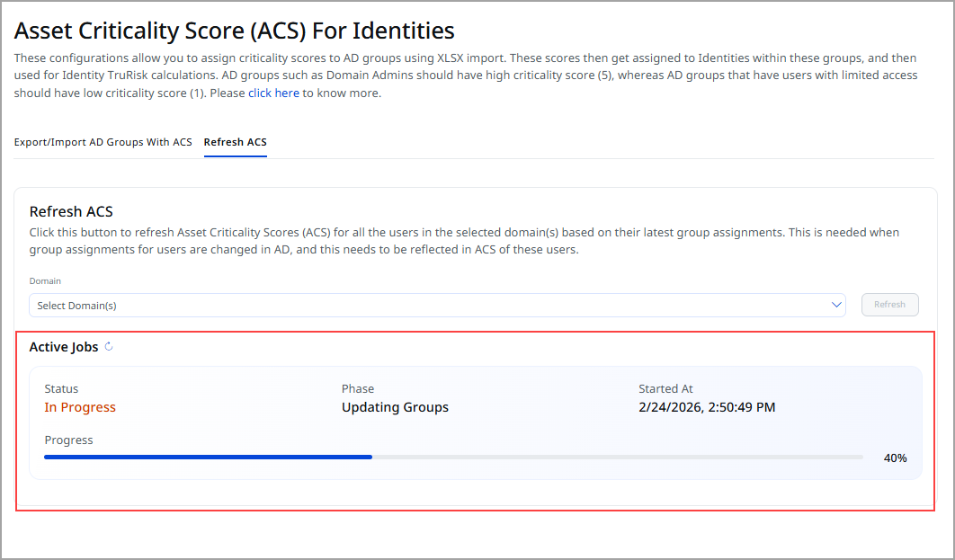
Task: Click the 2/24/2026, 2:50:49 PM timestamp
Action: coord(707,407)
